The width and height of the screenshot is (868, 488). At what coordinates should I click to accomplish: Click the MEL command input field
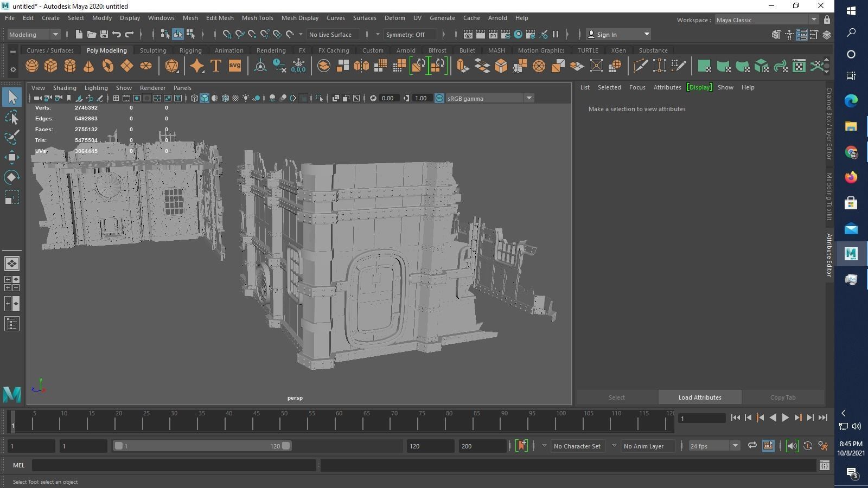174,465
